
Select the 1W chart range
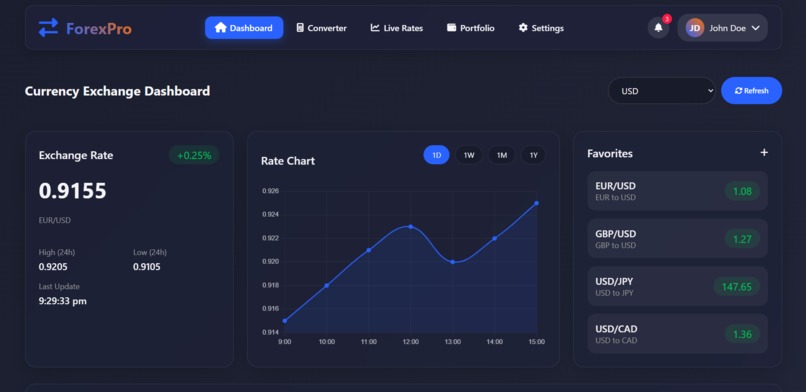[469, 155]
